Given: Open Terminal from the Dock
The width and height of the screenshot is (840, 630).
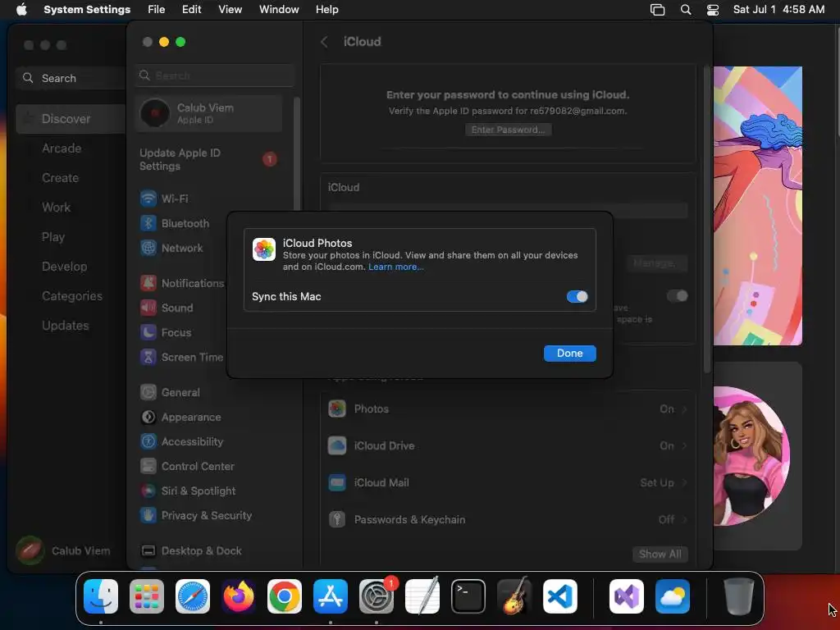Looking at the screenshot, I should [x=468, y=596].
